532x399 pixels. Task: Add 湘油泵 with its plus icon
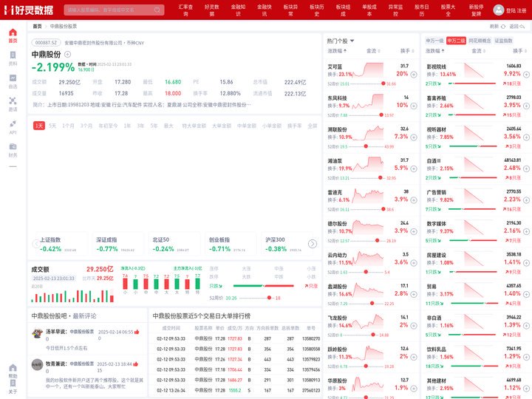(414, 168)
